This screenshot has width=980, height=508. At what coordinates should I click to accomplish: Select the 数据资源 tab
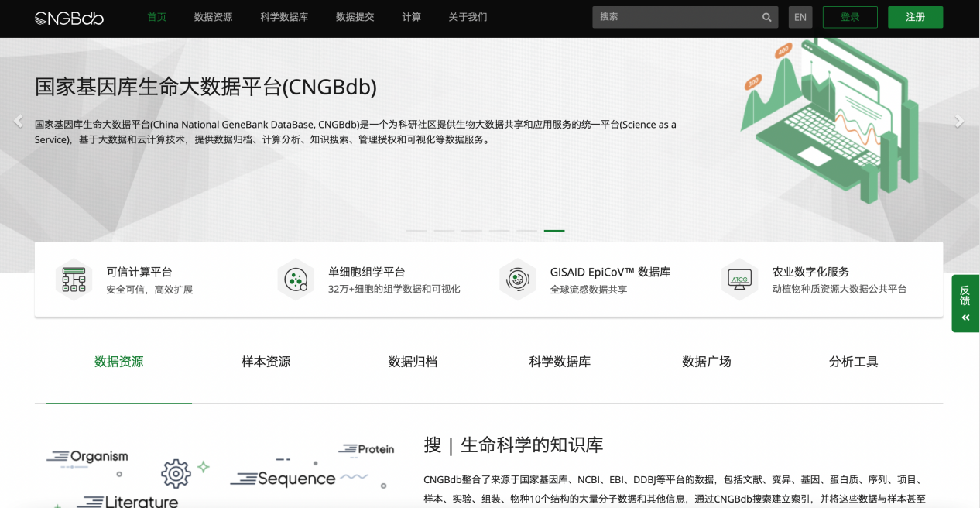119,362
